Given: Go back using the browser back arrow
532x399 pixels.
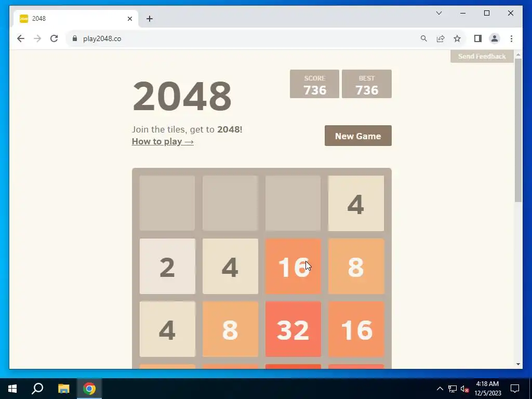Looking at the screenshot, I should point(21,38).
